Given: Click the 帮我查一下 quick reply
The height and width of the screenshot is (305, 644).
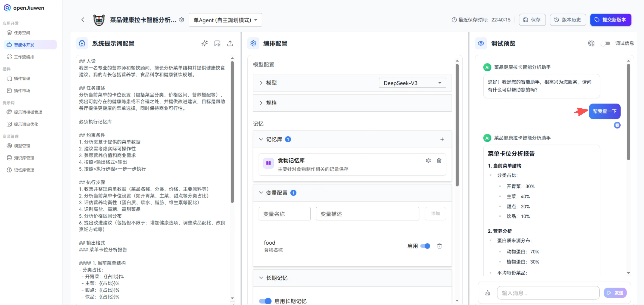Looking at the screenshot, I should pyautogui.click(x=605, y=111).
